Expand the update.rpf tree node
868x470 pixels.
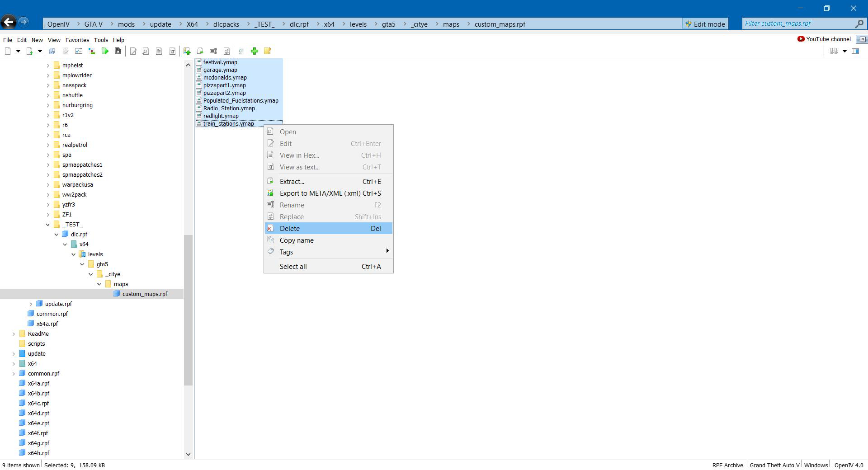[31, 304]
